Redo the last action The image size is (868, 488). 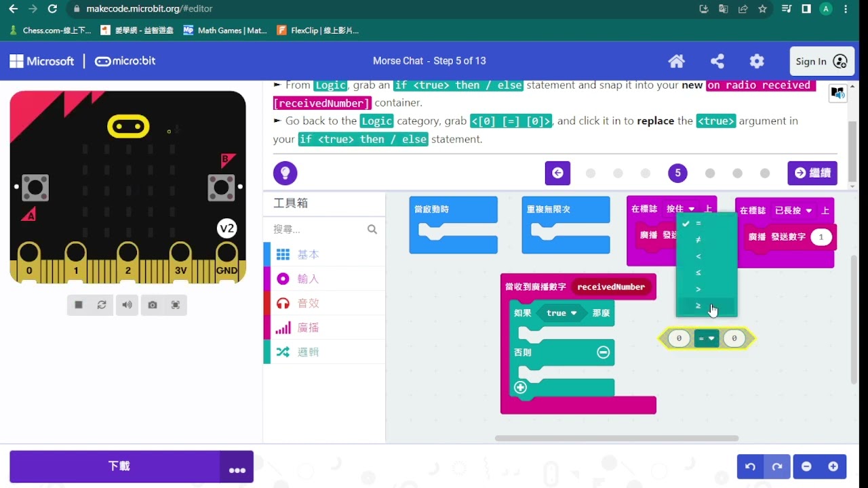(777, 466)
